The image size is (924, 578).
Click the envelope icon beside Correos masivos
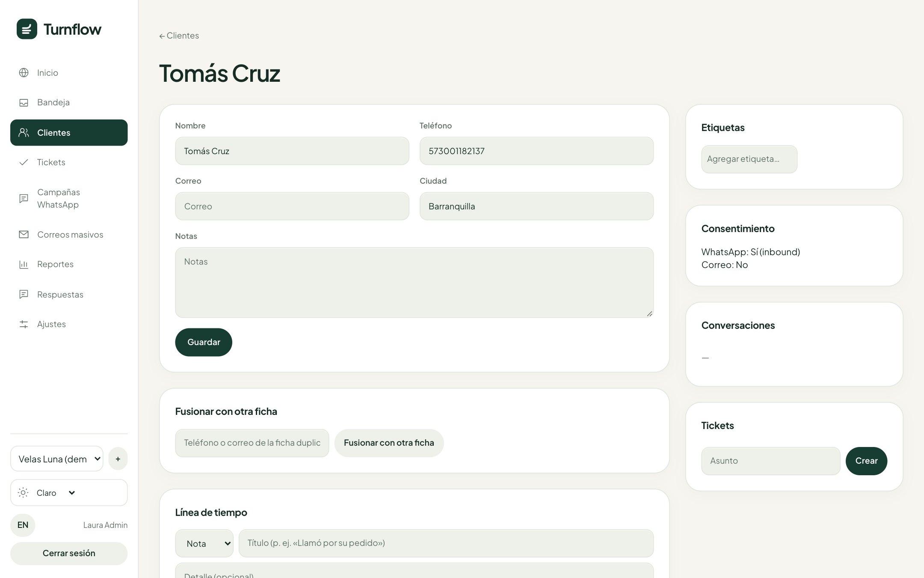click(x=24, y=235)
